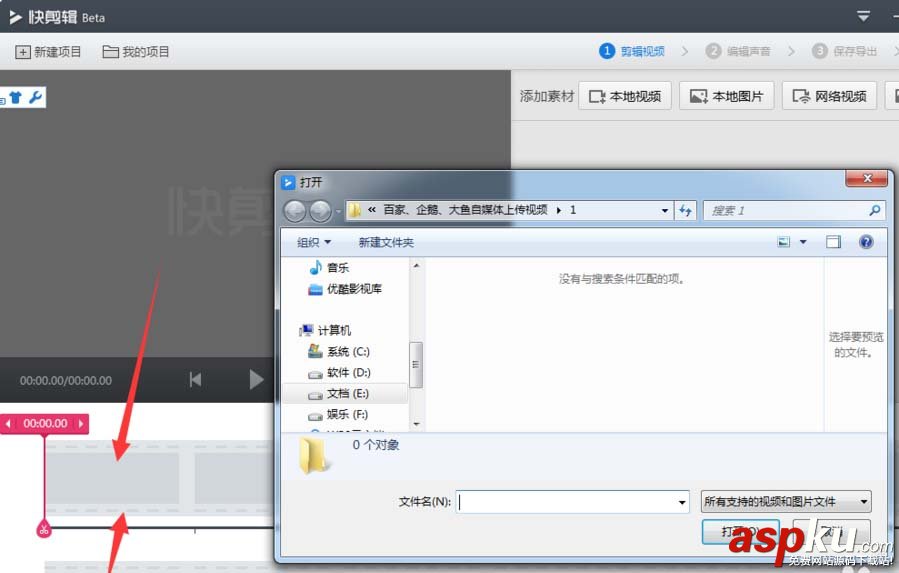Add 网络视频 online video material
Image resolution: width=899 pixels, height=573 pixels.
[x=829, y=96]
